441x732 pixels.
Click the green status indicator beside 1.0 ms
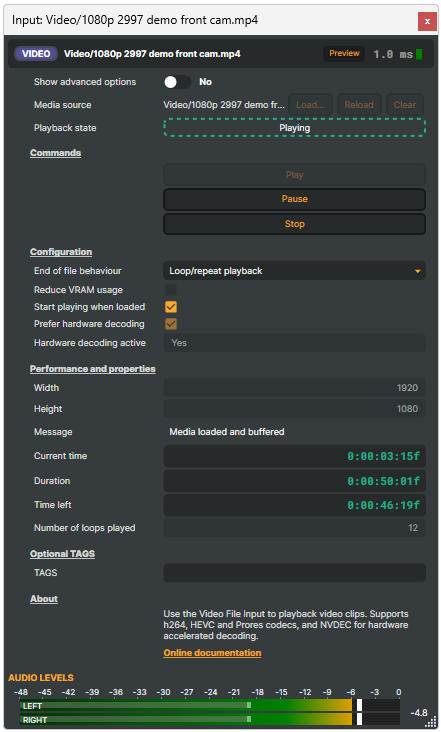tap(419, 54)
